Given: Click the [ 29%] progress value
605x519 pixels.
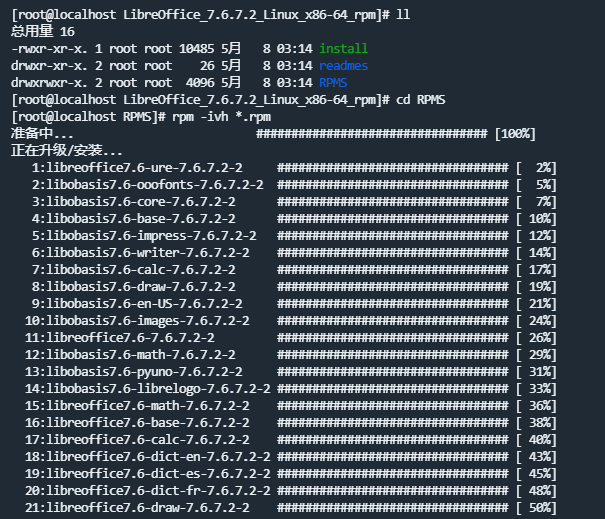Looking at the screenshot, I should click(x=536, y=354).
